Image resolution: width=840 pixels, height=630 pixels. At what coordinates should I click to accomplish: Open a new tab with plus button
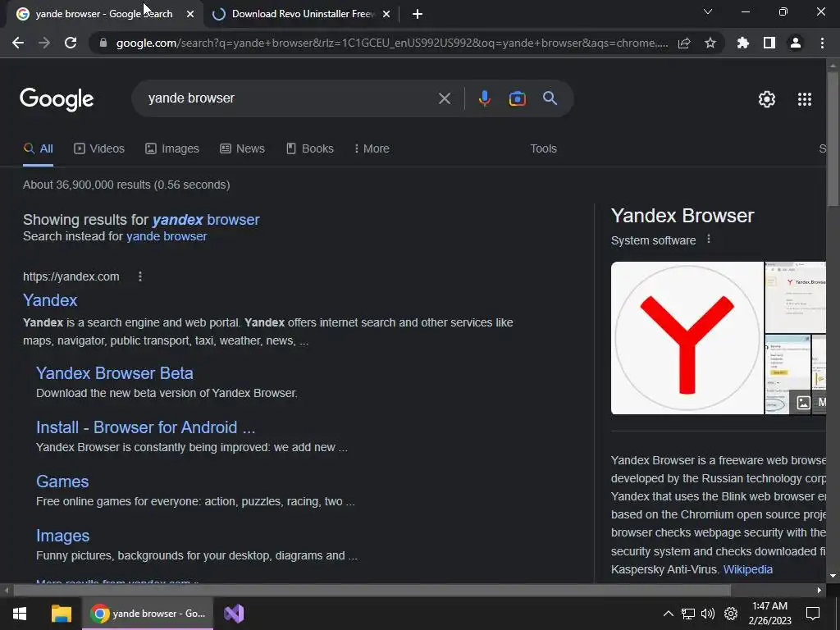pos(418,15)
